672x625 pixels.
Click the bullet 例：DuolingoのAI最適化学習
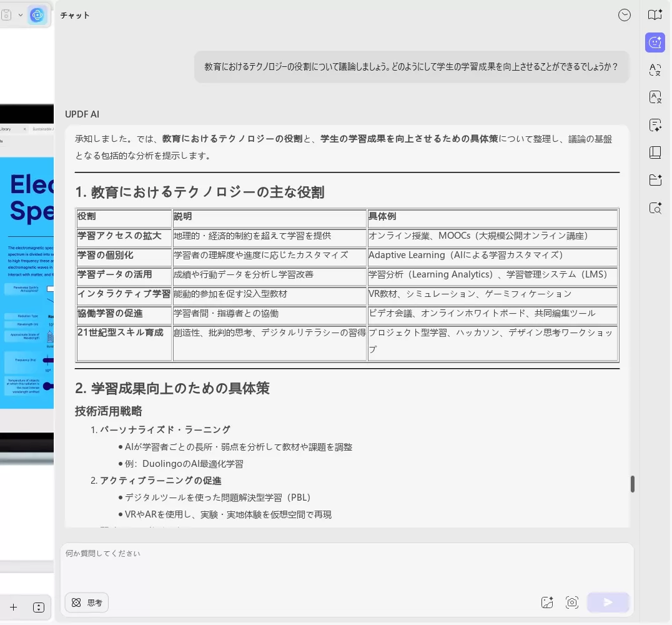pos(184,464)
